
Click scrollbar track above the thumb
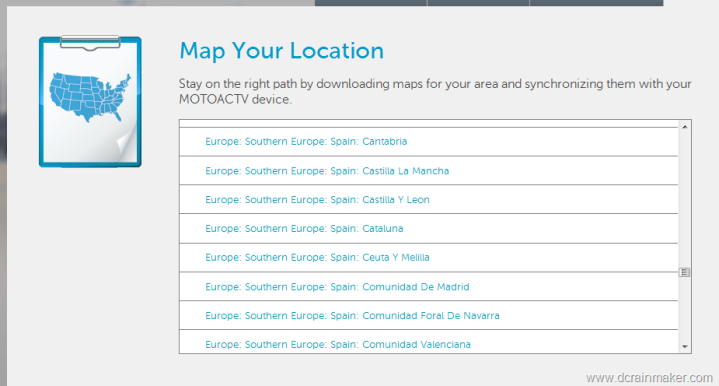click(685, 199)
